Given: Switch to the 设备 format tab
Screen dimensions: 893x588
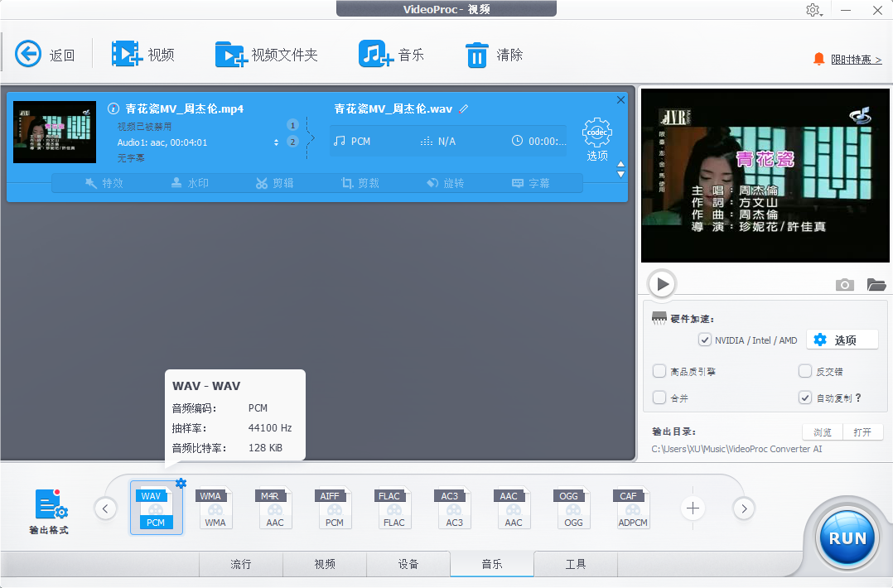Looking at the screenshot, I should [x=408, y=564].
